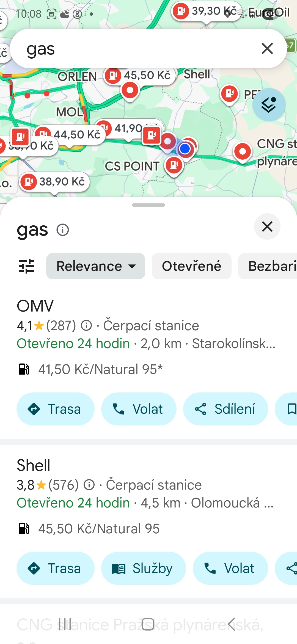
Task: Tap Volat to call Shell
Action: pyautogui.click(x=230, y=568)
